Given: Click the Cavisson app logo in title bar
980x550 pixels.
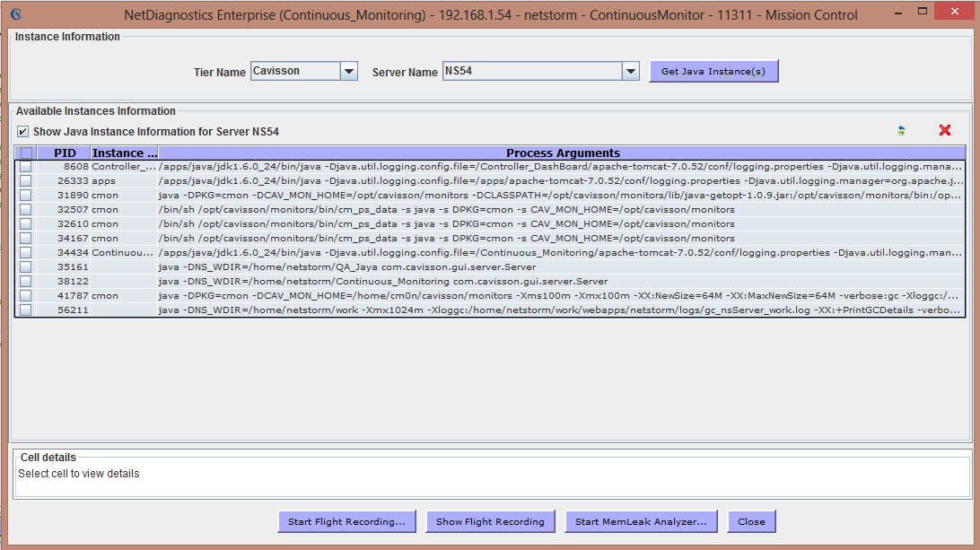Looking at the screenshot, I should [16, 13].
